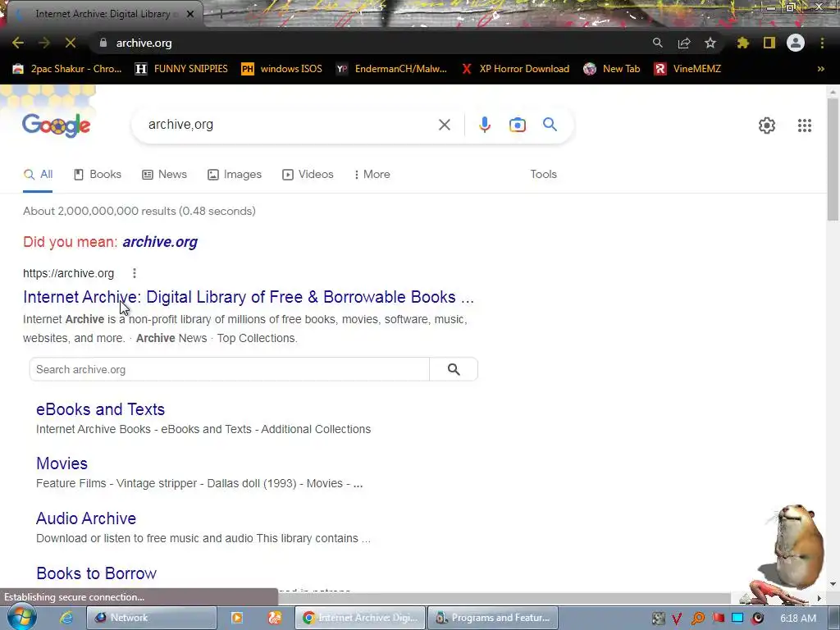Open the Internet Archive: Digital Library result
Image resolution: width=840 pixels, height=630 pixels.
[249, 297]
